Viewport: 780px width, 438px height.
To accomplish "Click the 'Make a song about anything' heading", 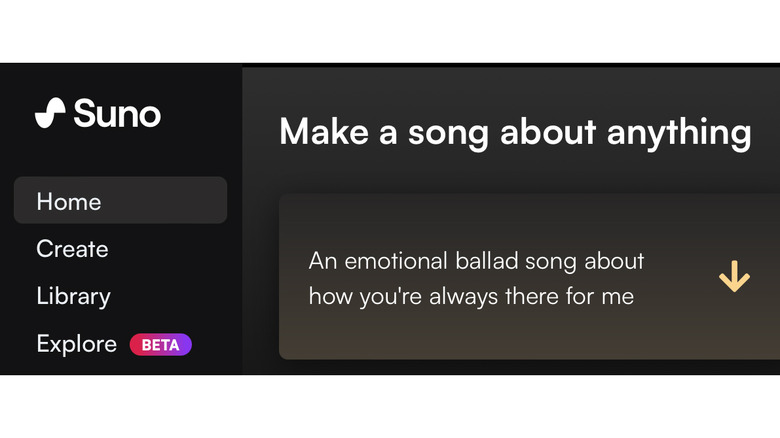I will pos(515,132).
